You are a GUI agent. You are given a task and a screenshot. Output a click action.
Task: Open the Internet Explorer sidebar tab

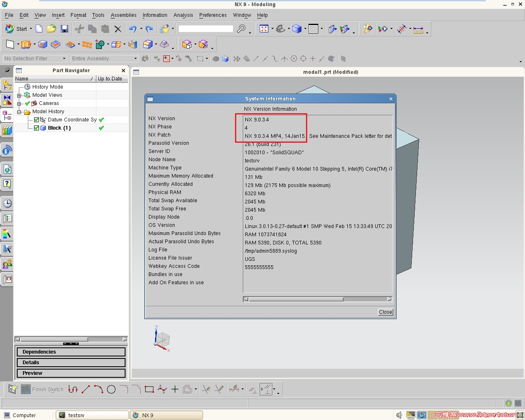7,169
